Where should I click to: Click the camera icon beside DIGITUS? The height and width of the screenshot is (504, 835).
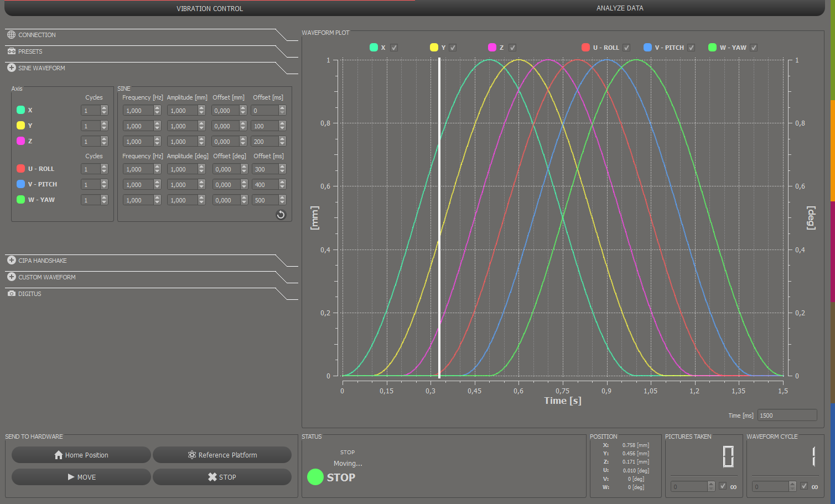[x=11, y=293]
